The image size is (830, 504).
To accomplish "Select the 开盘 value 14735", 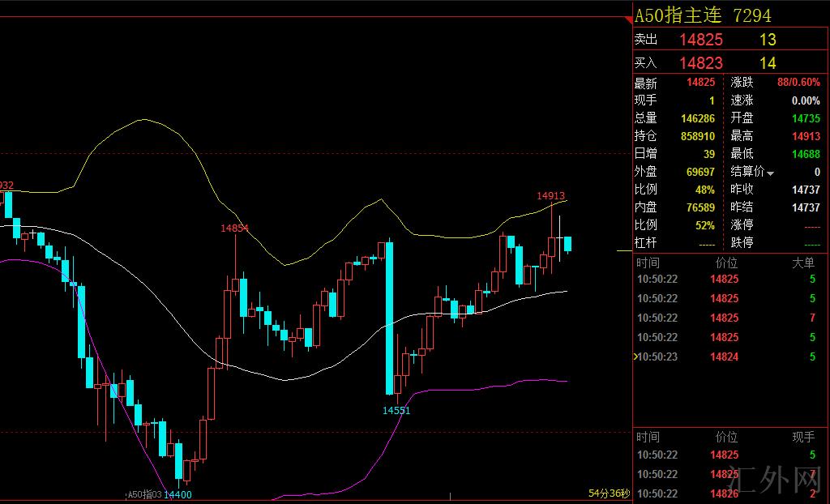I will point(806,118).
